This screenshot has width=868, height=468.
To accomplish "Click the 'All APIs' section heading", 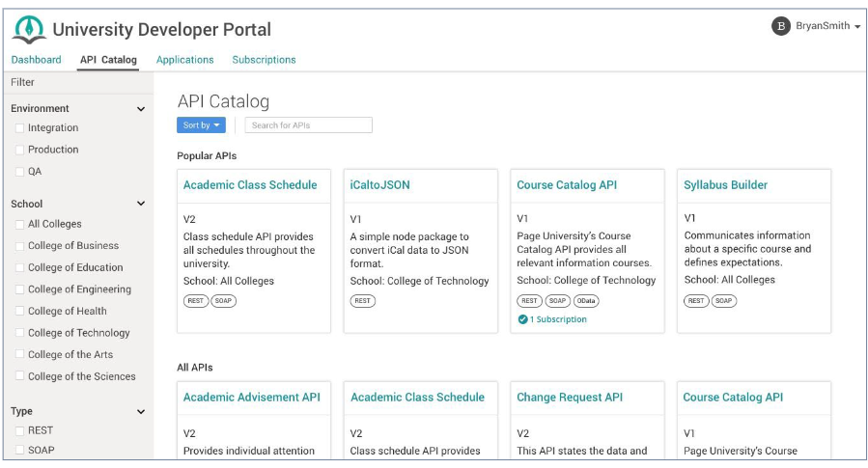I will 194,368.
